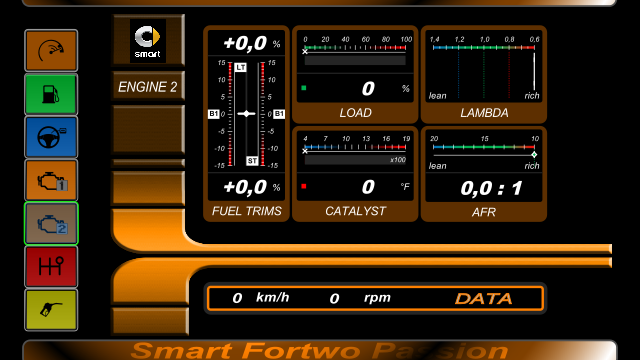Select the FUEL TRIMS panel
Viewport: 640px width, 360px height.
[247, 124]
